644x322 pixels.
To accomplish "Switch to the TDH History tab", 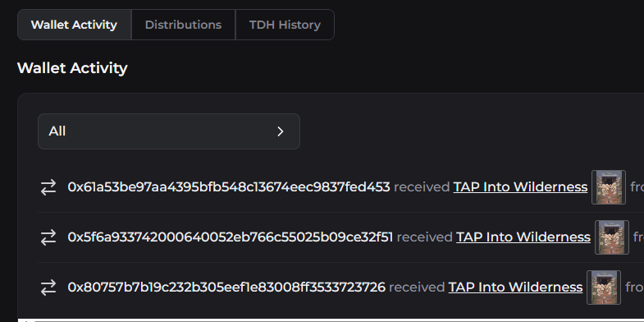I will point(285,25).
